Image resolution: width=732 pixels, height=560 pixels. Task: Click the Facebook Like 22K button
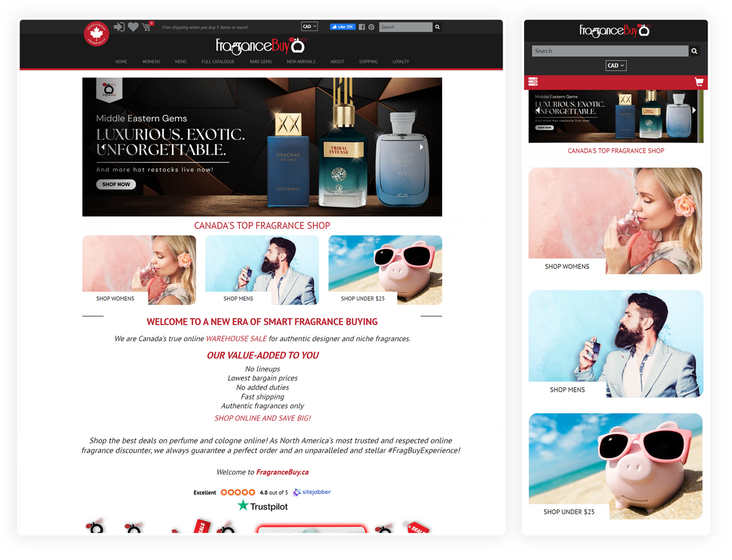(x=343, y=27)
